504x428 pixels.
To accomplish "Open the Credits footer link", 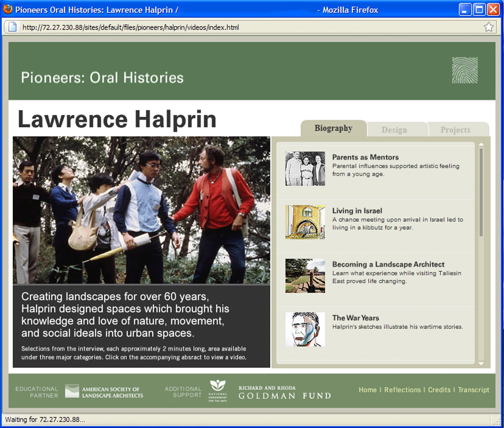I will pos(439,390).
